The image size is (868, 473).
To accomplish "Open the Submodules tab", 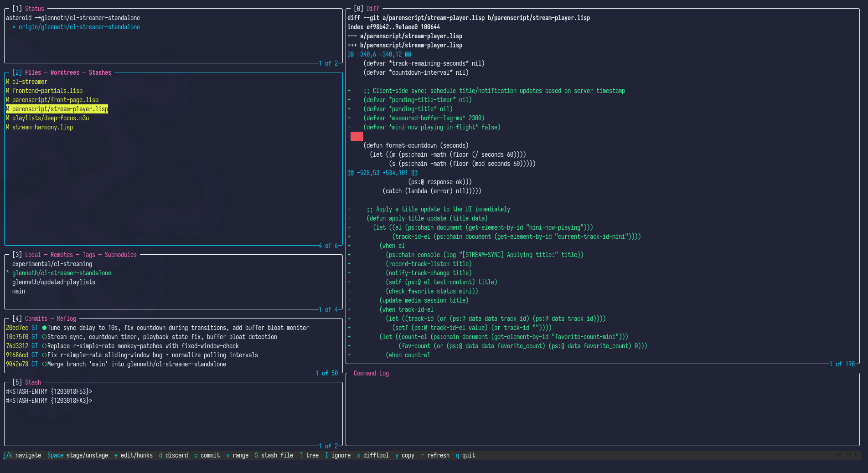I will tap(121, 255).
